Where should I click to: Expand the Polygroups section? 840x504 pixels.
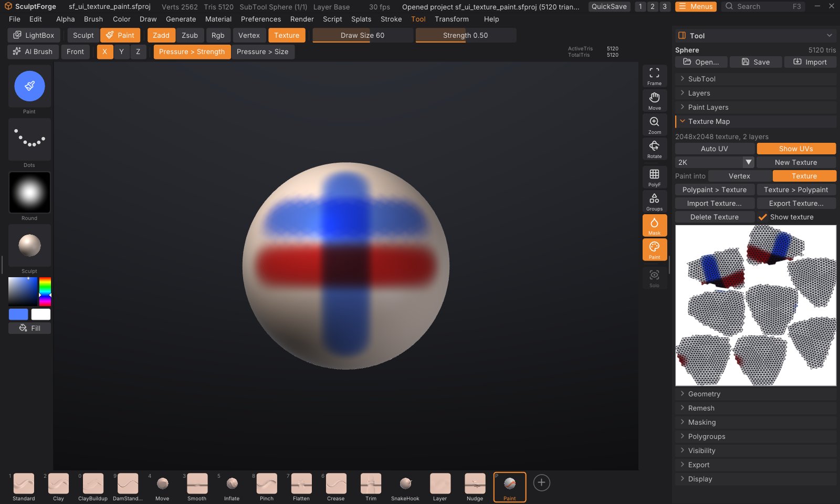(755, 436)
